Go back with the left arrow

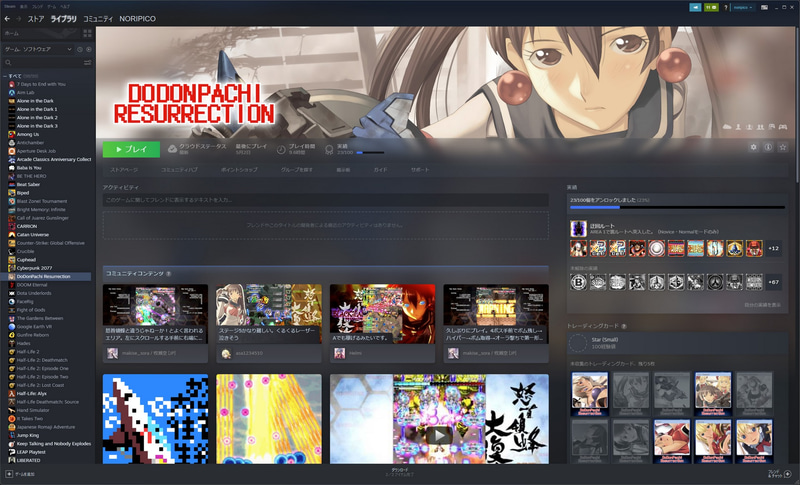click(7, 19)
